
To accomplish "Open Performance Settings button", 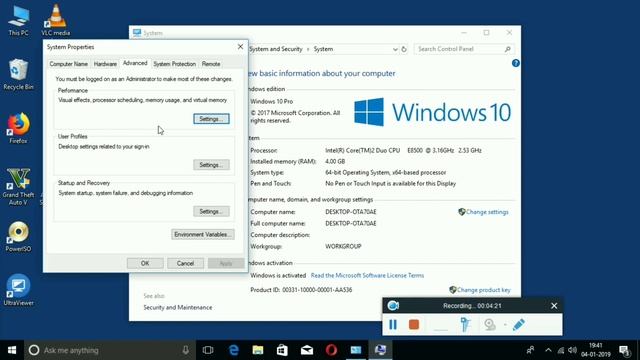I will pos(211,119).
